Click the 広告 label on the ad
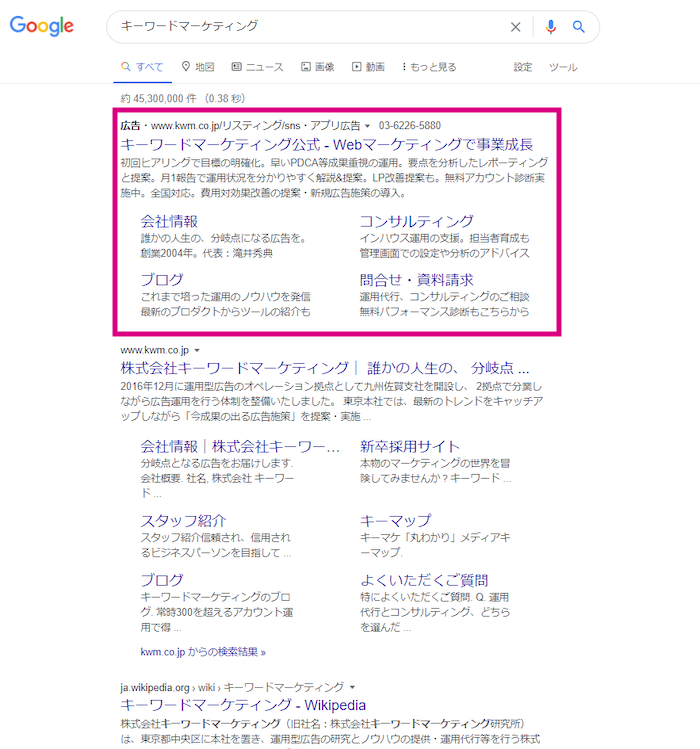This screenshot has height=749, width=700. coord(130,126)
